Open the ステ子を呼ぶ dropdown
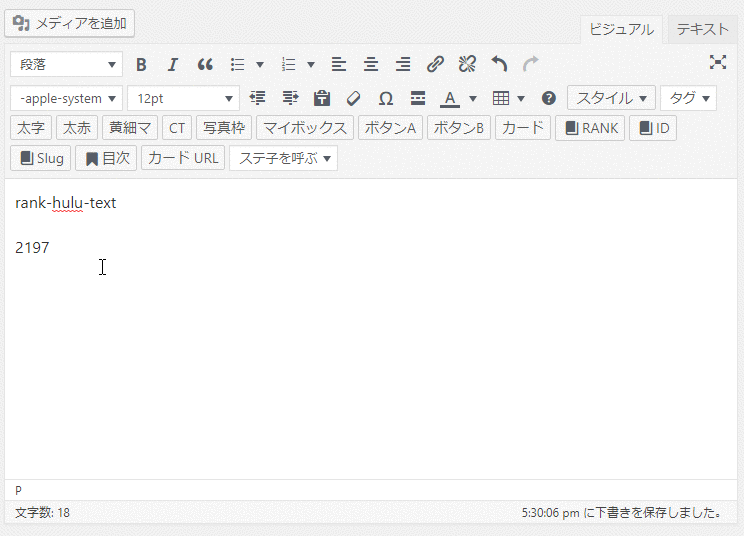 [284, 158]
